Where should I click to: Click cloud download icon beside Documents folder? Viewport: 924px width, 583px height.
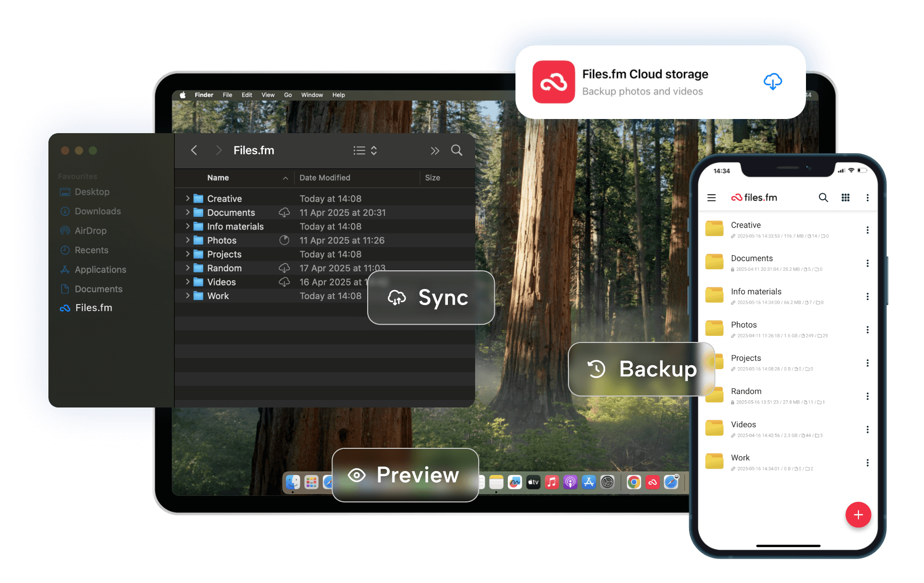point(284,213)
